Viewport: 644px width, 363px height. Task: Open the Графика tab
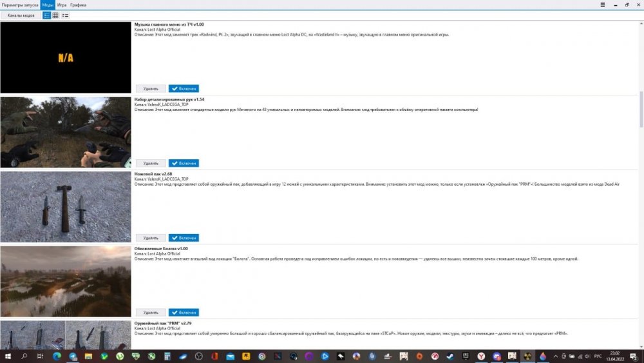click(78, 5)
